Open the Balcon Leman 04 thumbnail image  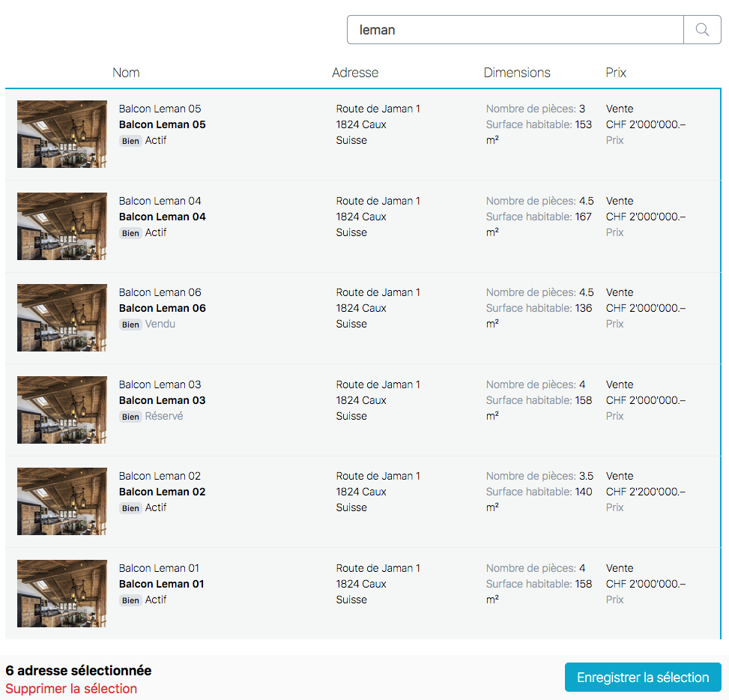[x=62, y=226]
